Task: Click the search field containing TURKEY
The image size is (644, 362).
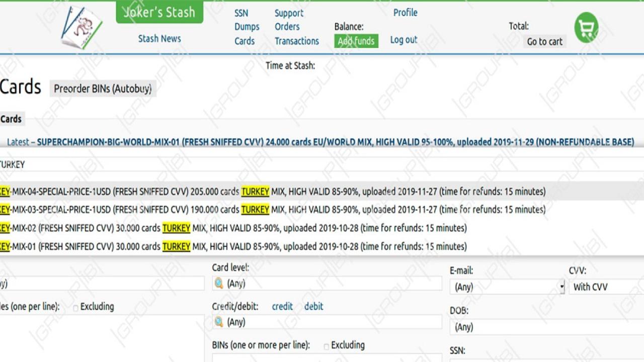Action: (322, 164)
